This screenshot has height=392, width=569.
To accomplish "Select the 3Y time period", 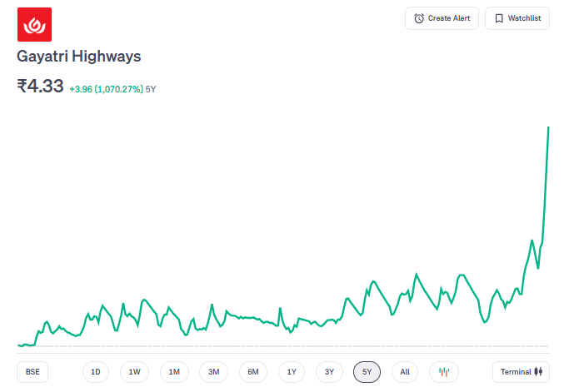I will click(329, 372).
